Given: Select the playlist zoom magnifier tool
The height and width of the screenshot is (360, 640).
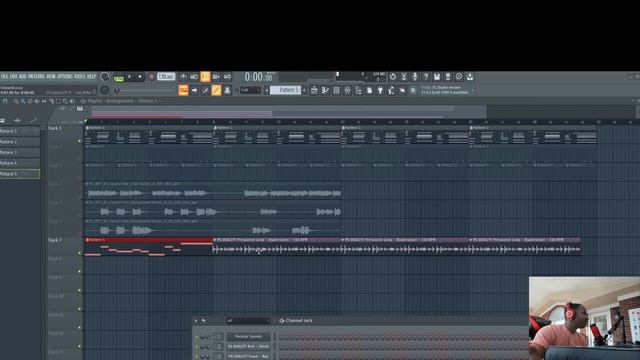Looking at the screenshot, I should [x=65, y=101].
